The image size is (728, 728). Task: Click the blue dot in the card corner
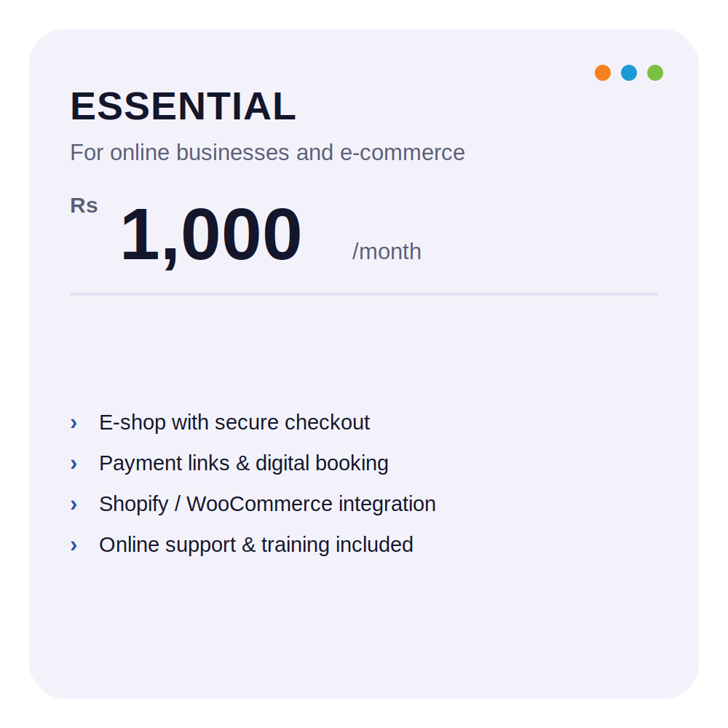pos(629,73)
